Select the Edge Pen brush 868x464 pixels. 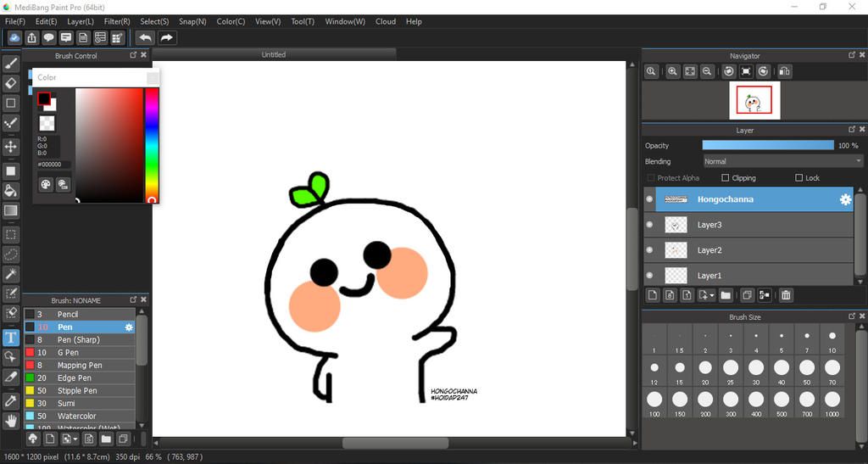click(x=79, y=377)
